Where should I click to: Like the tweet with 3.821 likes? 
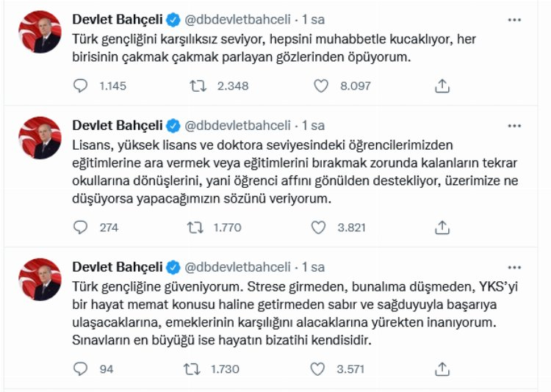[320, 228]
